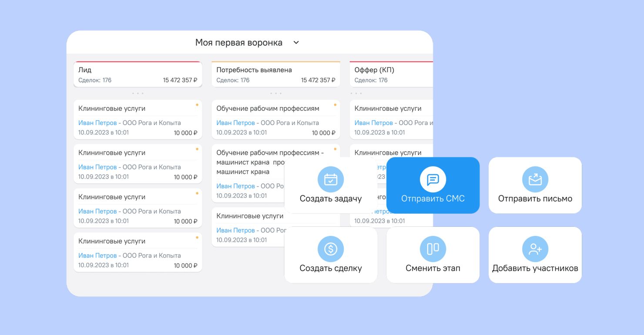This screenshot has width=644, height=335.
Task: Select the Потребность выявлена stage header
Action: [x=275, y=75]
